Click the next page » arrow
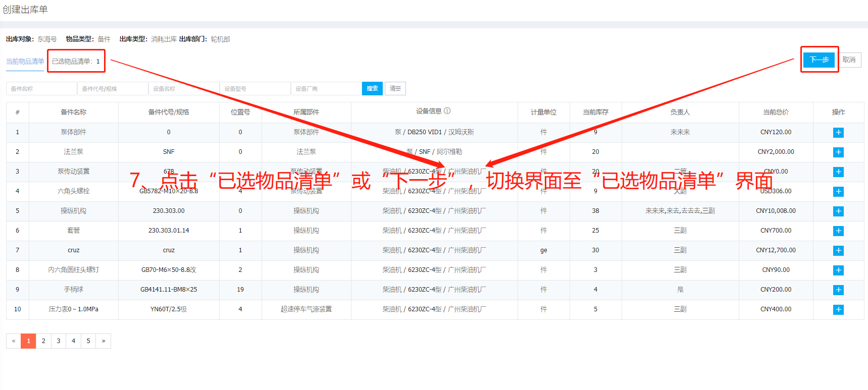 click(x=104, y=341)
